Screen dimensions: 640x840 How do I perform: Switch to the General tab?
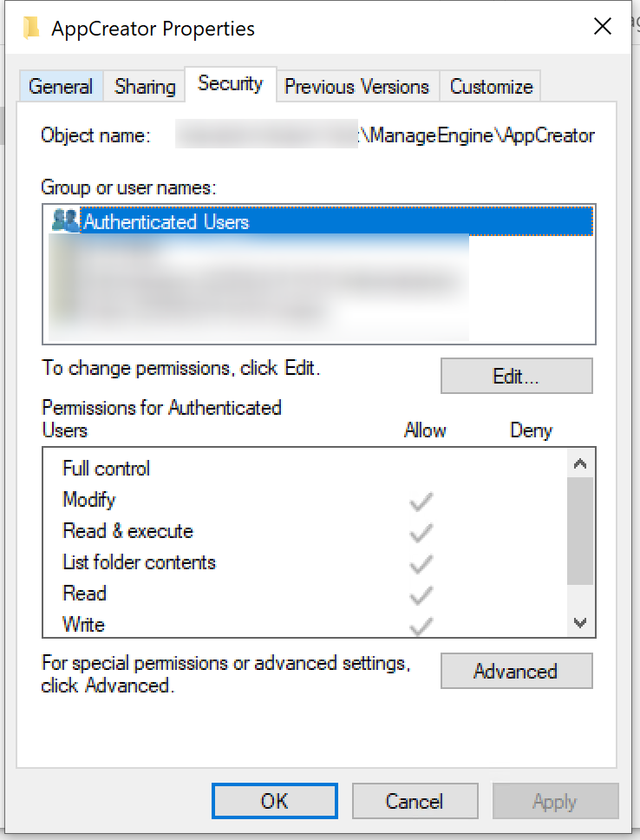coord(61,87)
